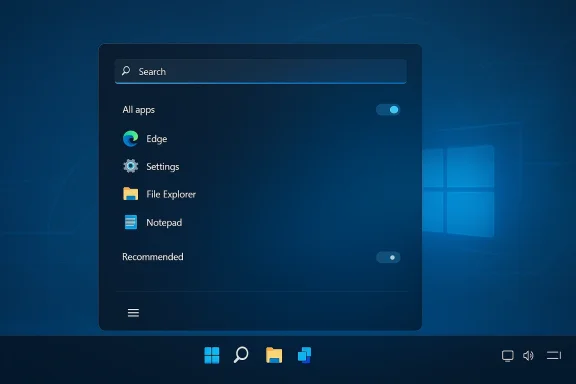Click the Windows Start button on the taskbar
Image resolution: width=576 pixels, height=384 pixels.
(x=212, y=355)
